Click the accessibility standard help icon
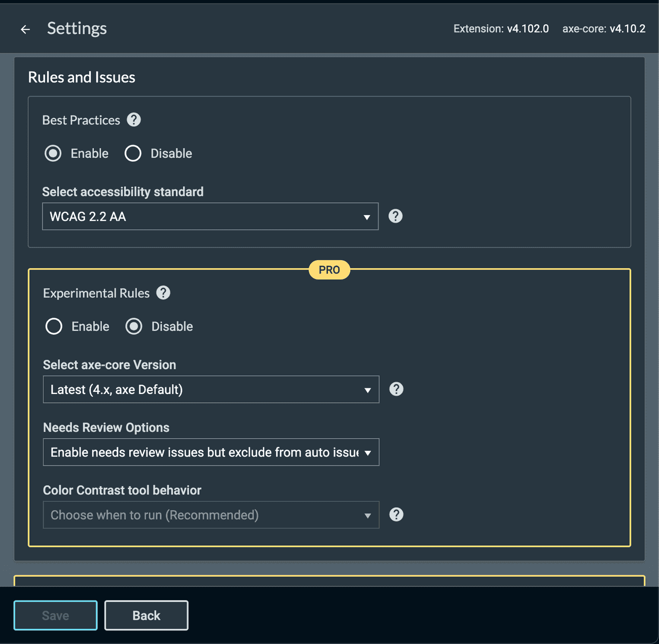The height and width of the screenshot is (644, 659). (x=395, y=216)
